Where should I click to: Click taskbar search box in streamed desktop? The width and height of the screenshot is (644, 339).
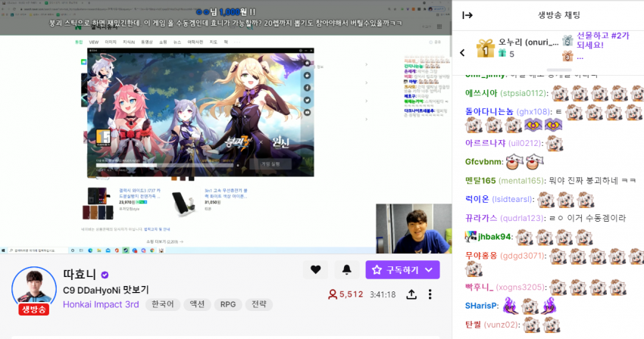point(39,250)
